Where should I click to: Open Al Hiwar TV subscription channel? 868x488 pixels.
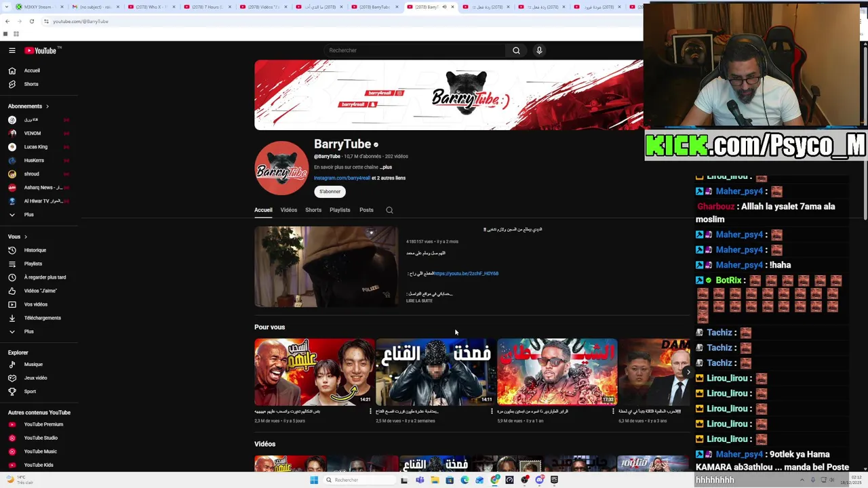coord(37,201)
